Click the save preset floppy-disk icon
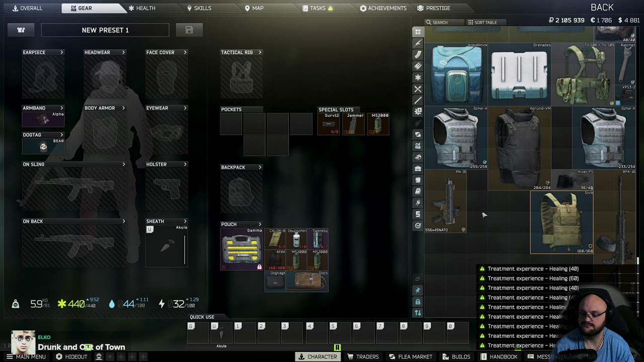 pyautogui.click(x=189, y=30)
